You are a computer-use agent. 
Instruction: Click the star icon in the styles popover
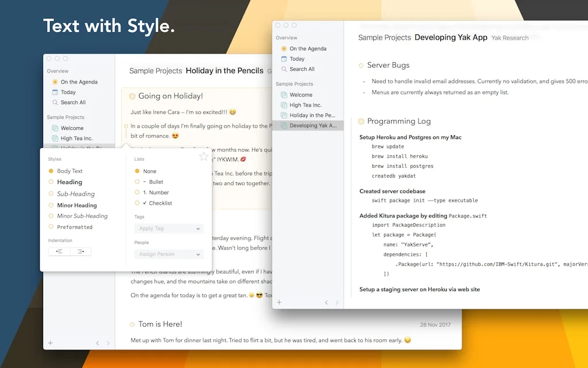[x=203, y=156]
